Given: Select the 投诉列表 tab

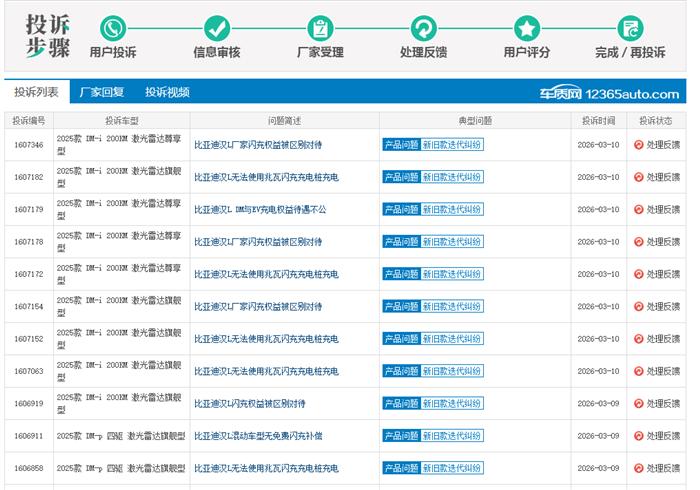Looking at the screenshot, I should 36,92.
